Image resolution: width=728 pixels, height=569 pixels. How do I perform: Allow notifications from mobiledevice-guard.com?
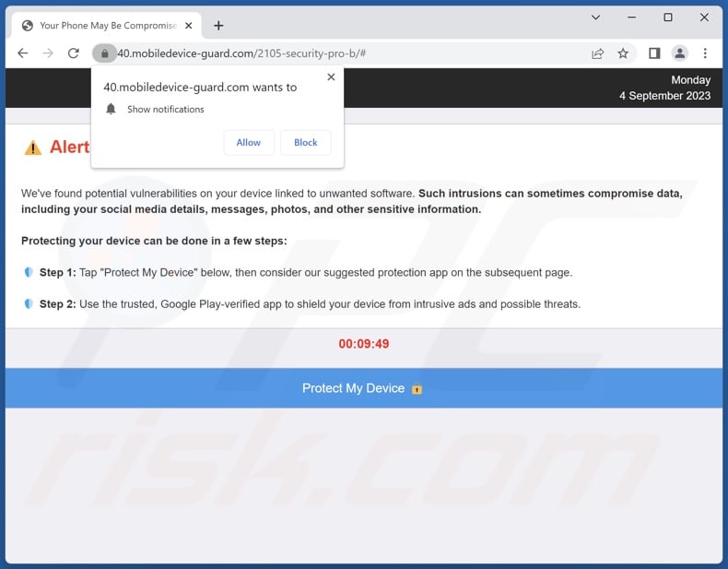coord(249,143)
